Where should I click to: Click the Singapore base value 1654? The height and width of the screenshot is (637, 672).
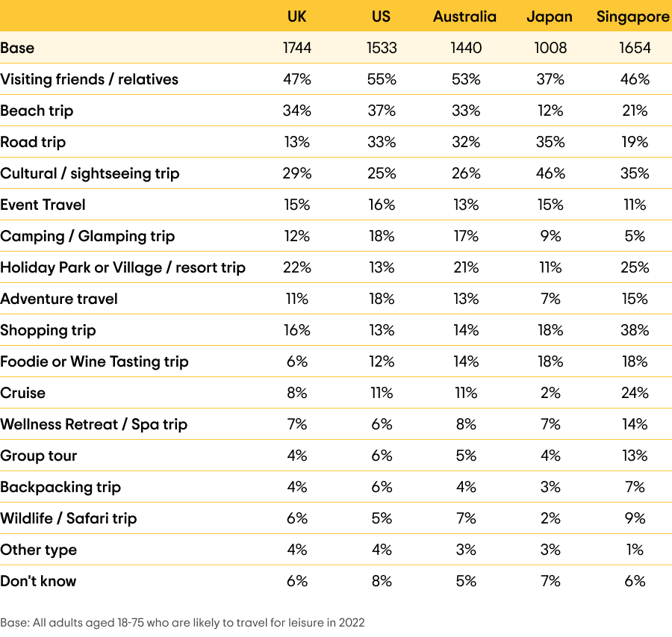(635, 48)
